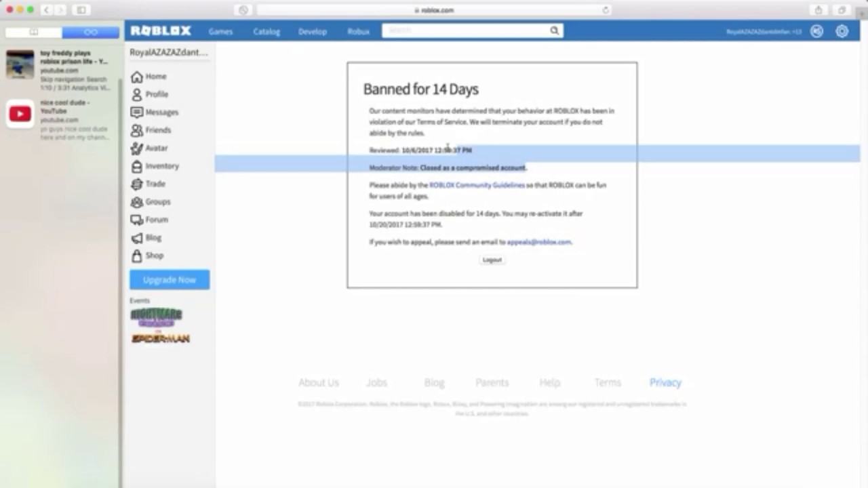Screen dimensions: 868x488
Task: Click the Safari address bar
Action: tap(434, 10)
